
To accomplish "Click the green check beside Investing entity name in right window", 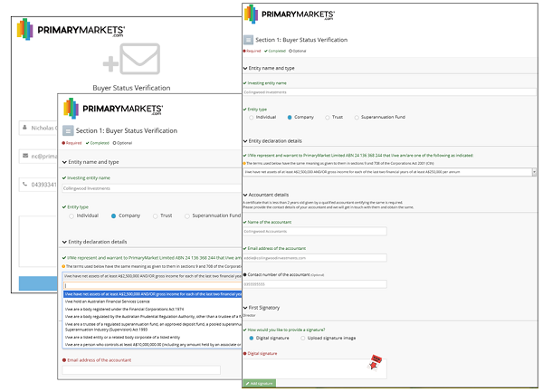I will pos(245,83).
